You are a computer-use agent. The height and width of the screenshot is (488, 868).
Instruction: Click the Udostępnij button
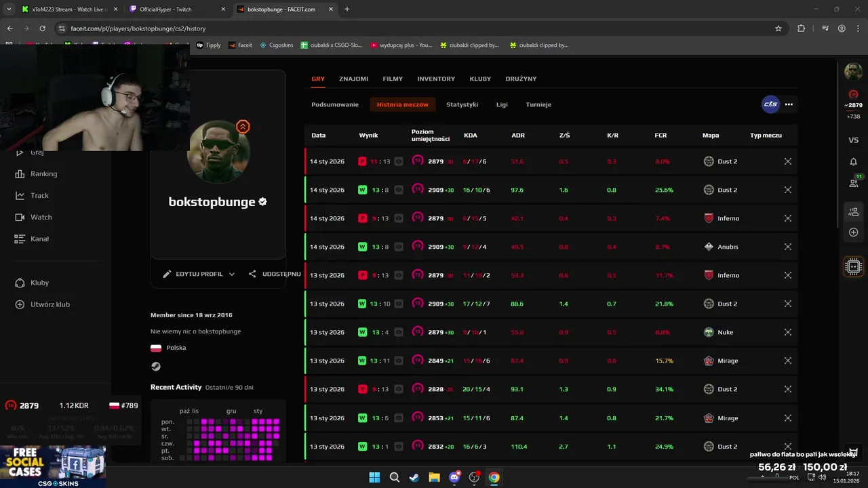tap(274, 274)
